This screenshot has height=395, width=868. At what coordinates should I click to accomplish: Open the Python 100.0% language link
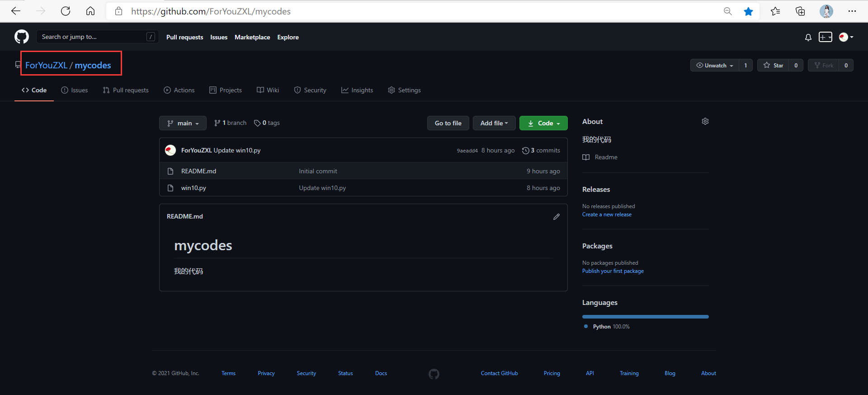(607, 327)
